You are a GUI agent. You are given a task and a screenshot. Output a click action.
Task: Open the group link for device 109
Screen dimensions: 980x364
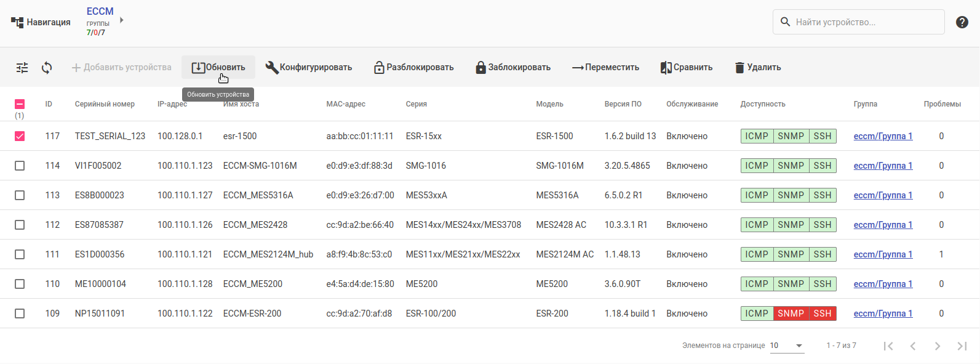(883, 313)
